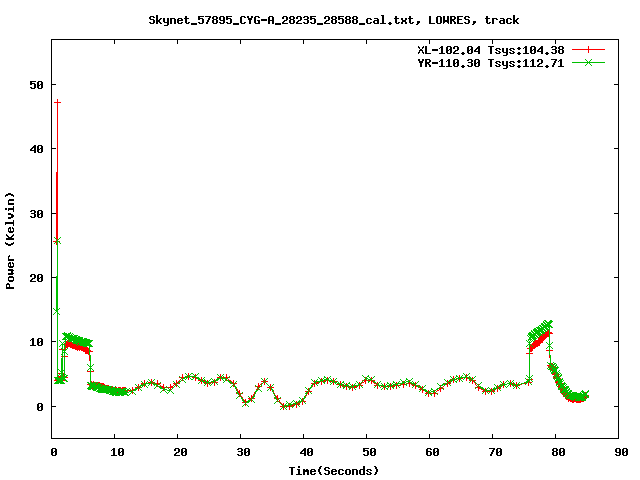Click the y-axis tick label 30
This screenshot has height=480, width=640.
(x=36, y=214)
